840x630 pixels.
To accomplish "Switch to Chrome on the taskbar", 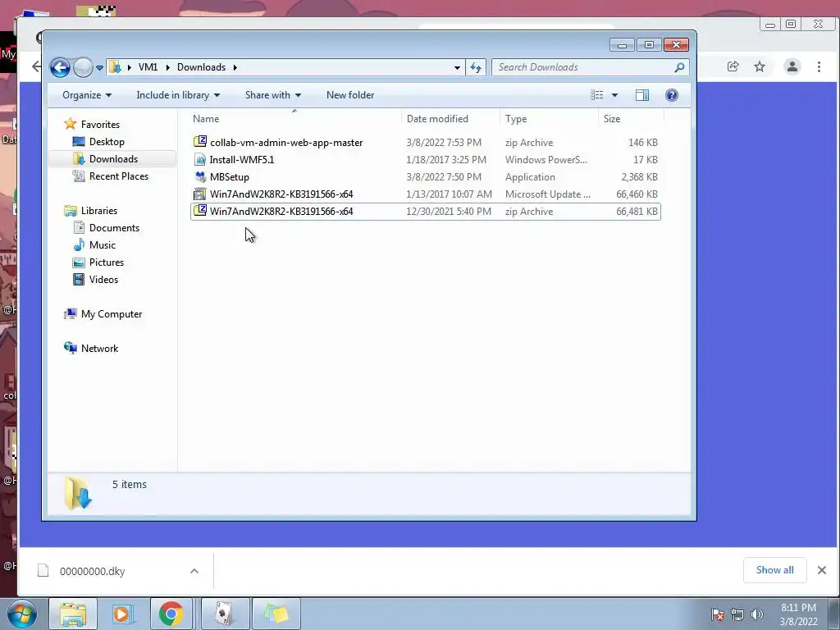I will pyautogui.click(x=171, y=614).
